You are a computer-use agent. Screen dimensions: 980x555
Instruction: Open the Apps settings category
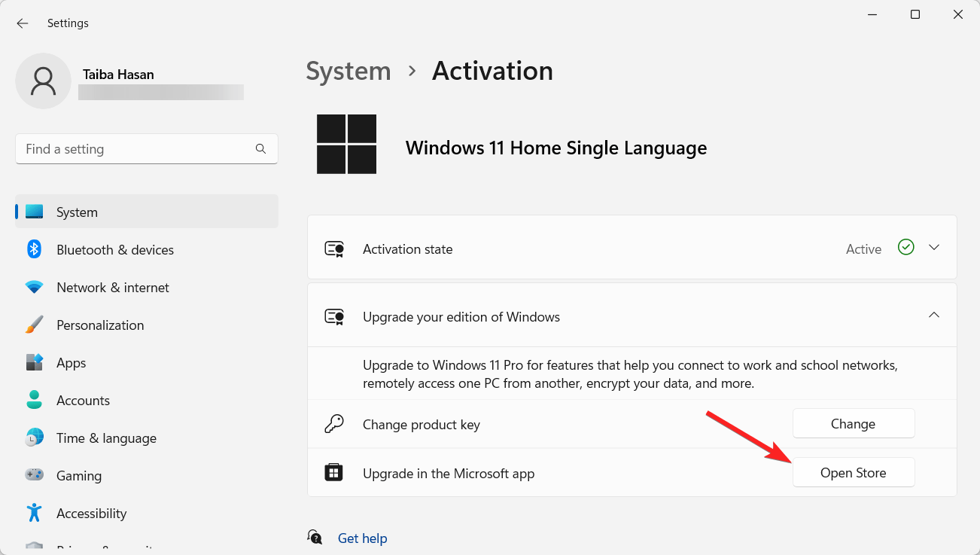click(72, 363)
